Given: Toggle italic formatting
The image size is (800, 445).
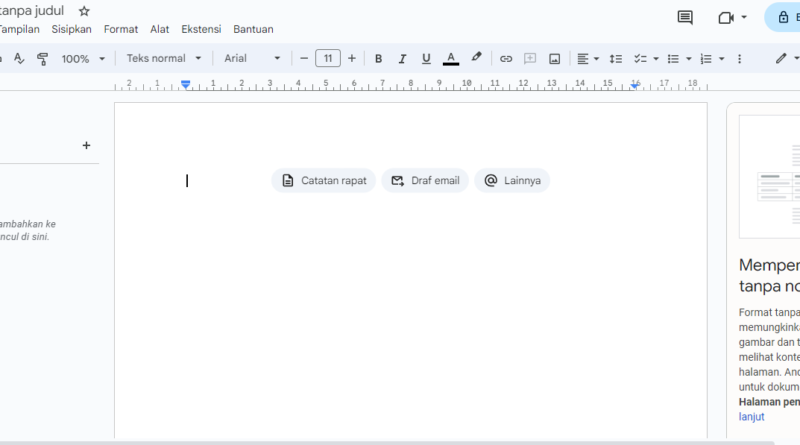Looking at the screenshot, I should point(402,59).
